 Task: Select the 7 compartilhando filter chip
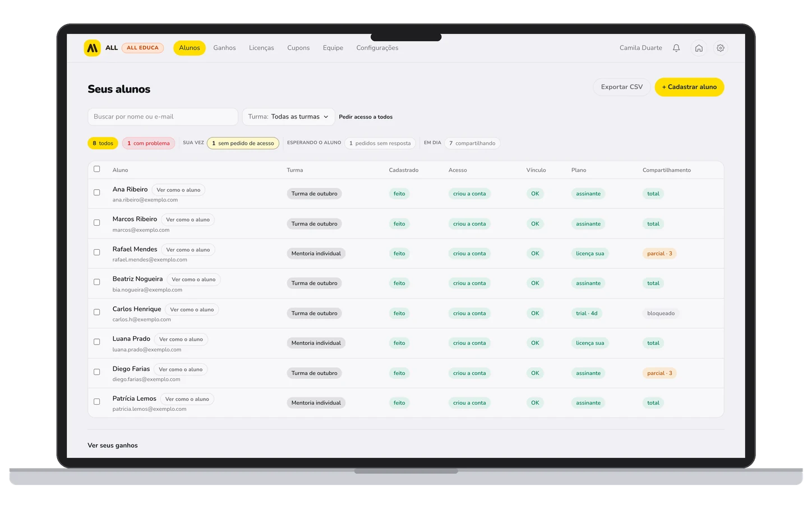click(x=472, y=143)
